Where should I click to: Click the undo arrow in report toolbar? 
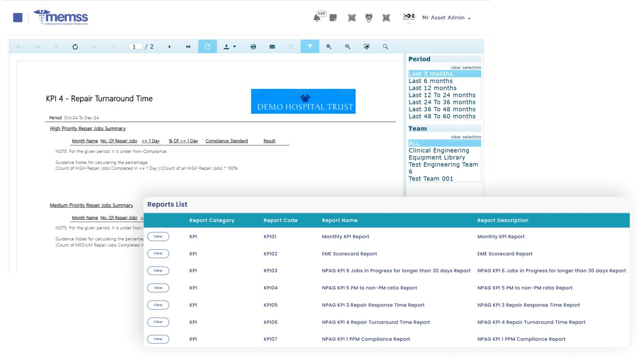[19, 47]
